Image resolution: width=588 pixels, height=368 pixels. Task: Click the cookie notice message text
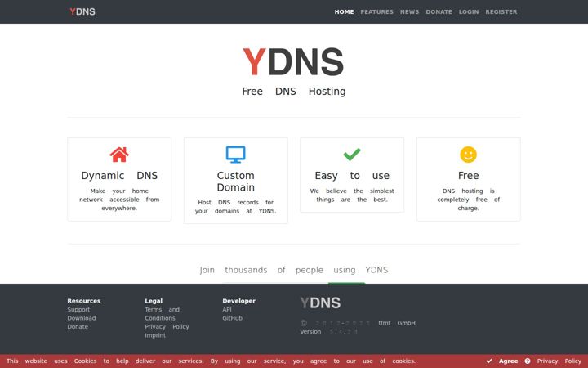pos(211,361)
